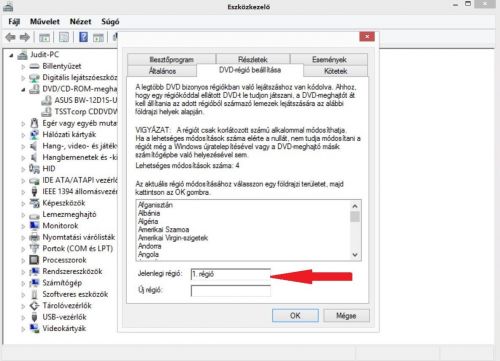Click the Tárolóvezérlők storage controller icon
The width and height of the screenshot is (500, 361).
(x=34, y=306)
